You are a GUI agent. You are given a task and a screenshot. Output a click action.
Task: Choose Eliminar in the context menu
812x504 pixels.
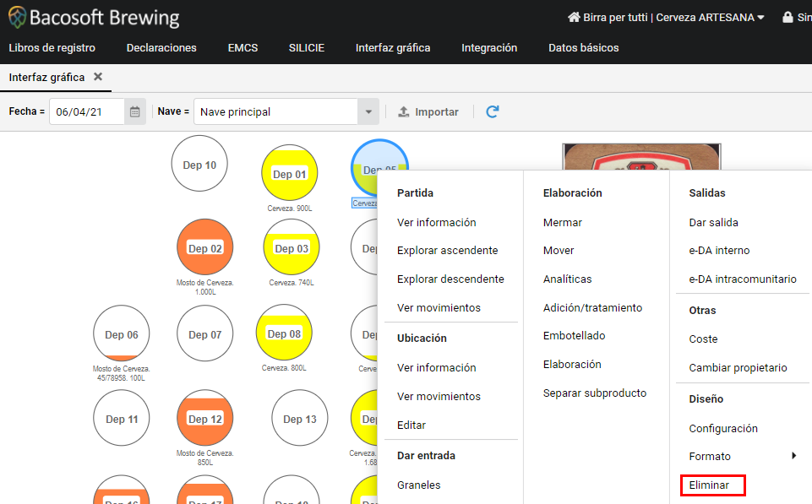coord(708,485)
